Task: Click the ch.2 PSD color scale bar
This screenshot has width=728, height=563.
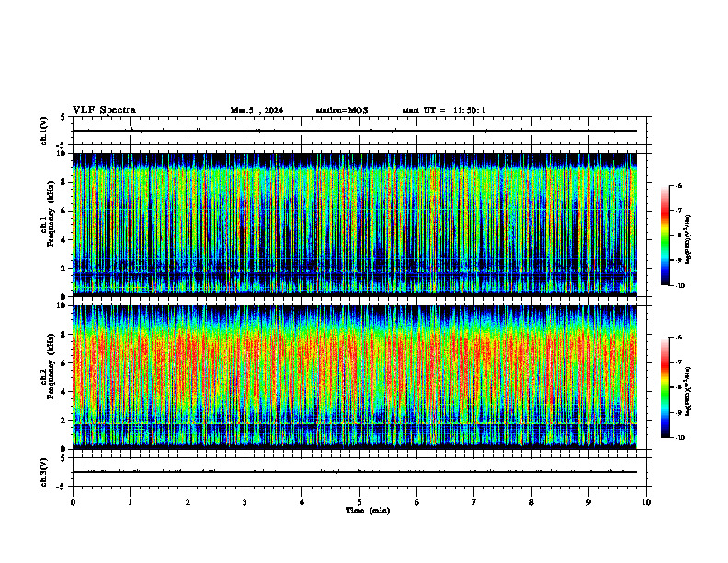Action: coord(665,387)
